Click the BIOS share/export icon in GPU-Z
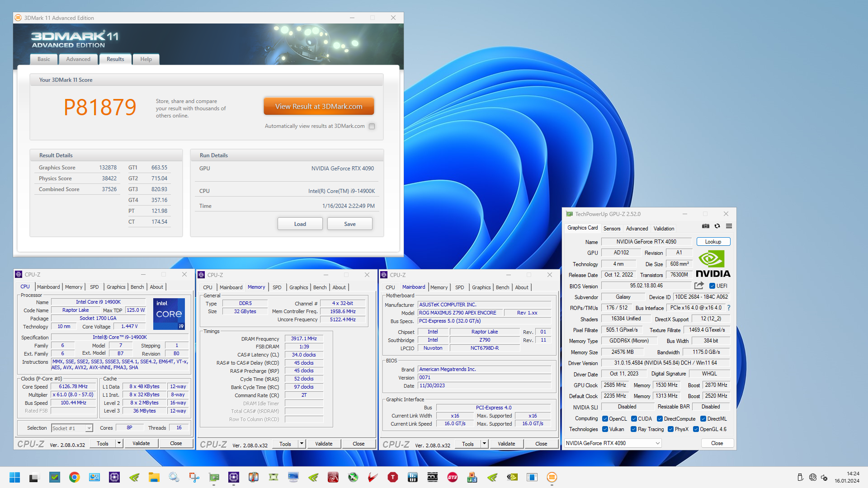The image size is (868, 488). (x=699, y=286)
